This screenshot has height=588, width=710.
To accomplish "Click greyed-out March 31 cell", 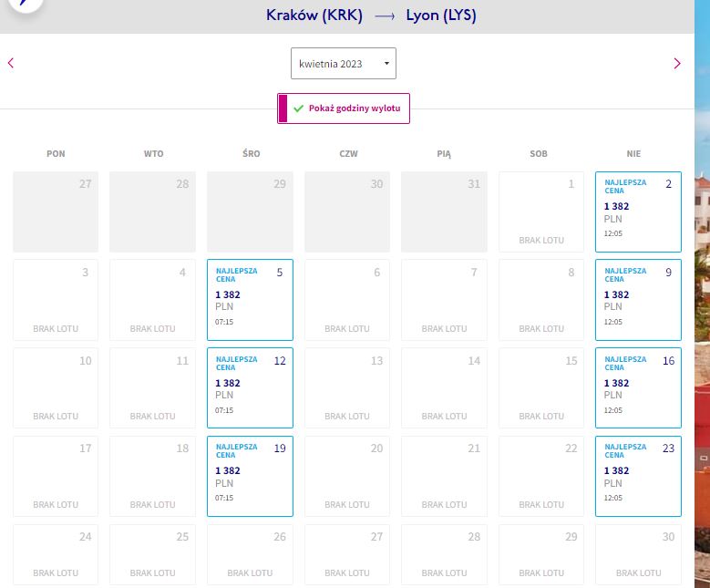I will 444,211.
